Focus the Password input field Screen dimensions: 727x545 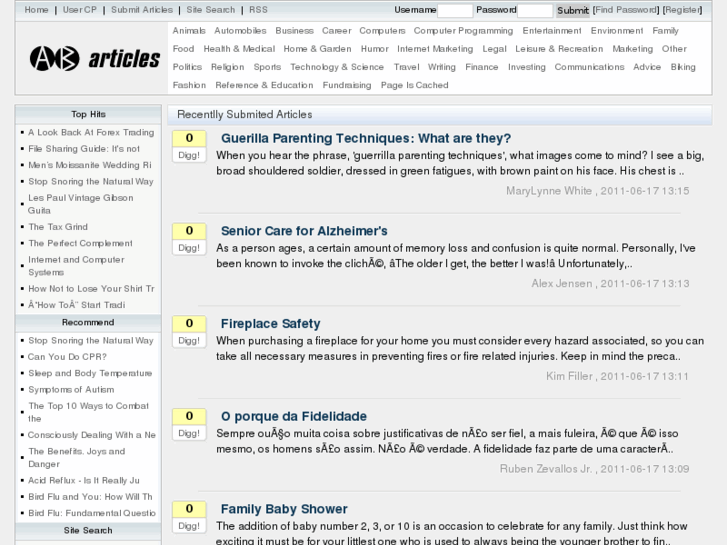(x=535, y=11)
